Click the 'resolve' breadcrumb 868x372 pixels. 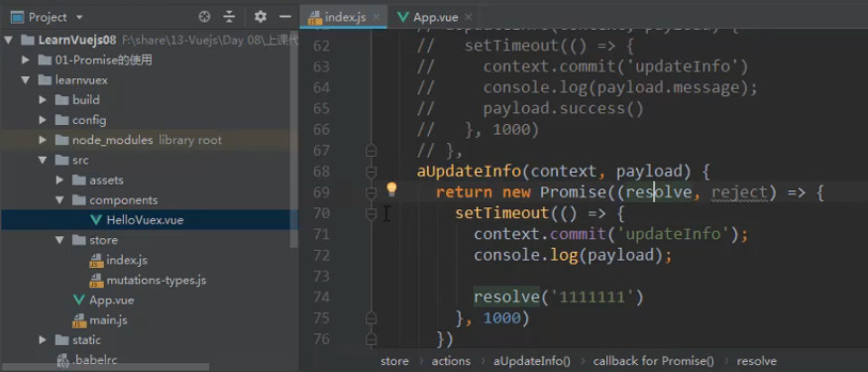(x=756, y=361)
